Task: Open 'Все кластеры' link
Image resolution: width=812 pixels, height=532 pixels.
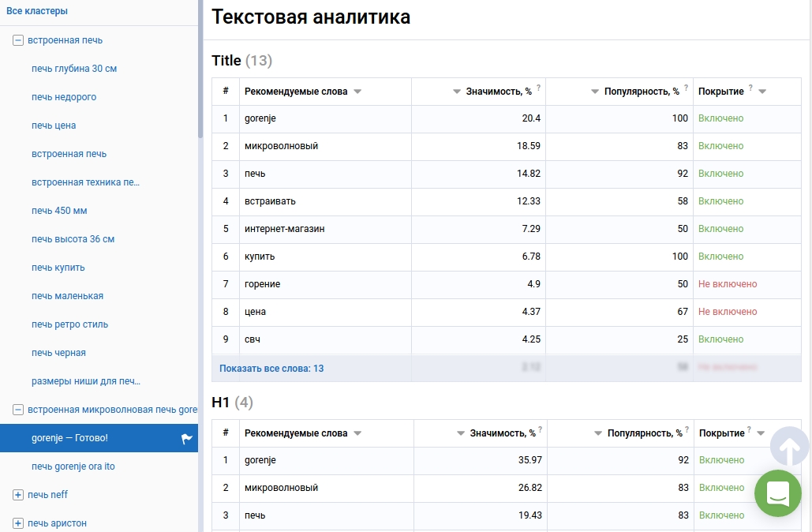Action: [x=37, y=11]
